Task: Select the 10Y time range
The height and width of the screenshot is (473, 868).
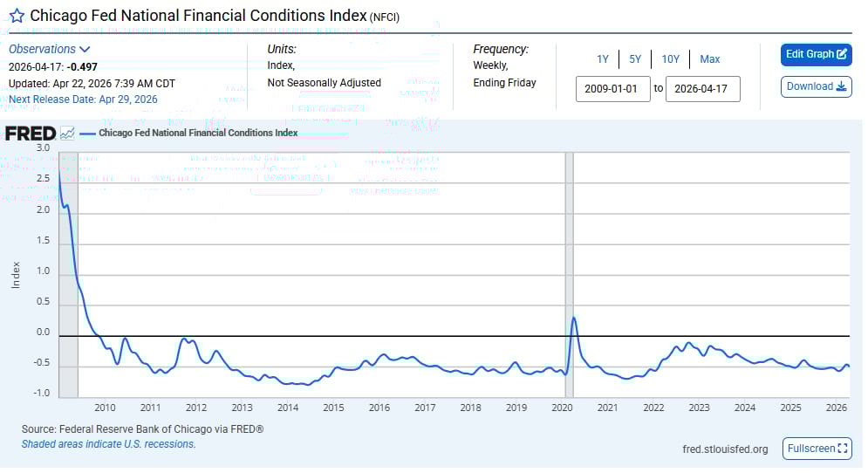Action: [x=670, y=59]
